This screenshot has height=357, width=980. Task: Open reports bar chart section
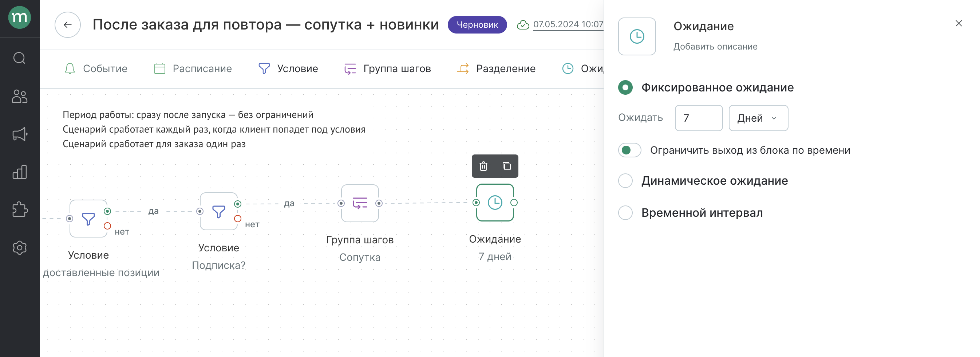19,172
